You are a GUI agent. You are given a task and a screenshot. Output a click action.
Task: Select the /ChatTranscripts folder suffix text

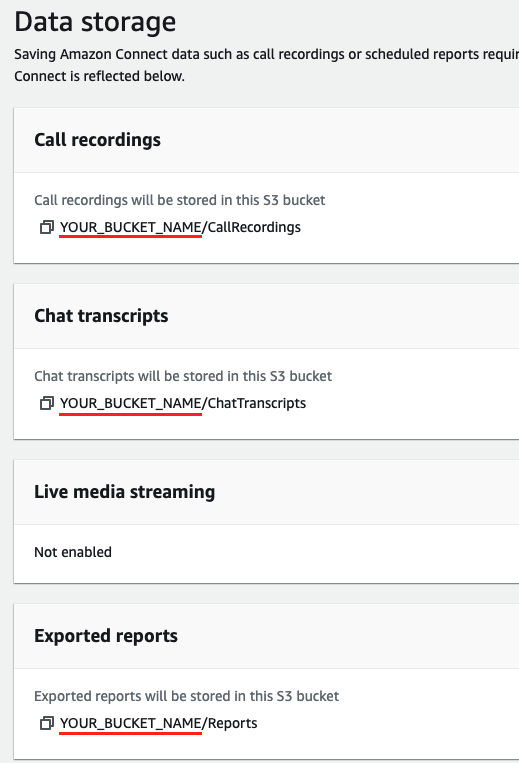pos(254,403)
